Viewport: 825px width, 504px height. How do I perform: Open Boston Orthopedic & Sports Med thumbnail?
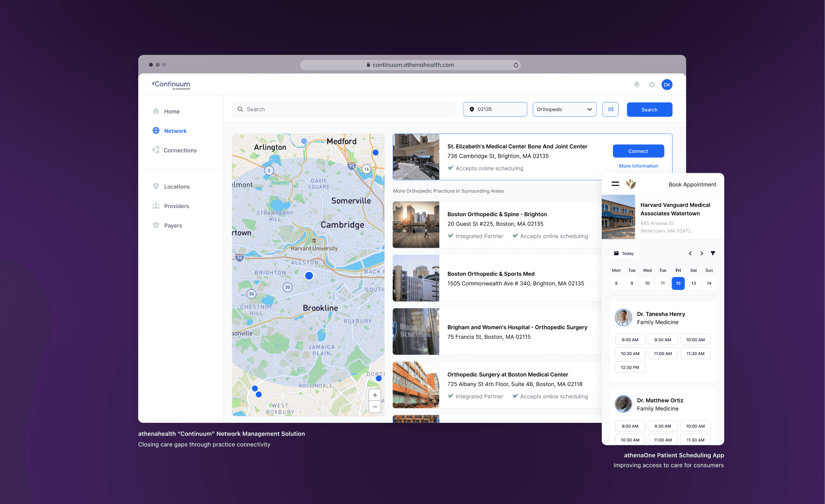[x=416, y=278]
